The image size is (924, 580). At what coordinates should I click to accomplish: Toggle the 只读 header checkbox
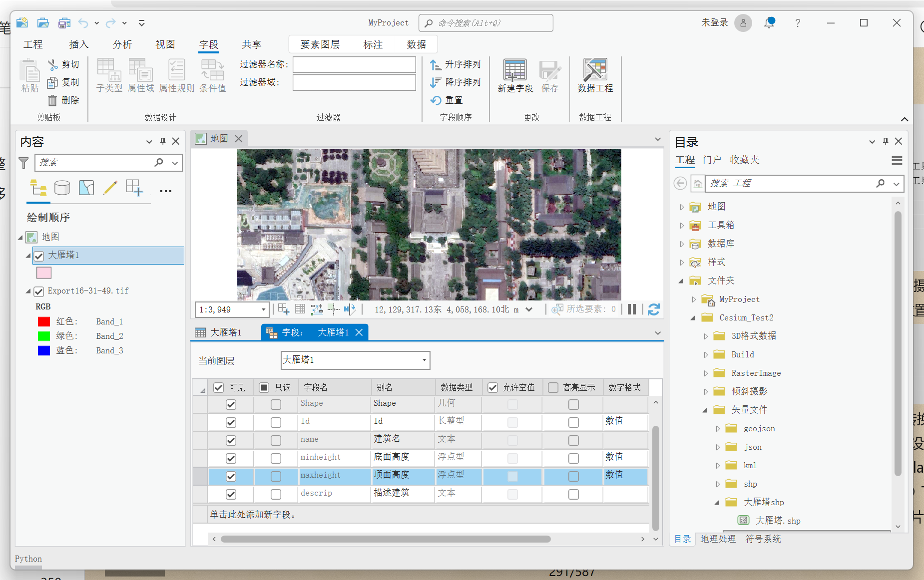(x=264, y=387)
